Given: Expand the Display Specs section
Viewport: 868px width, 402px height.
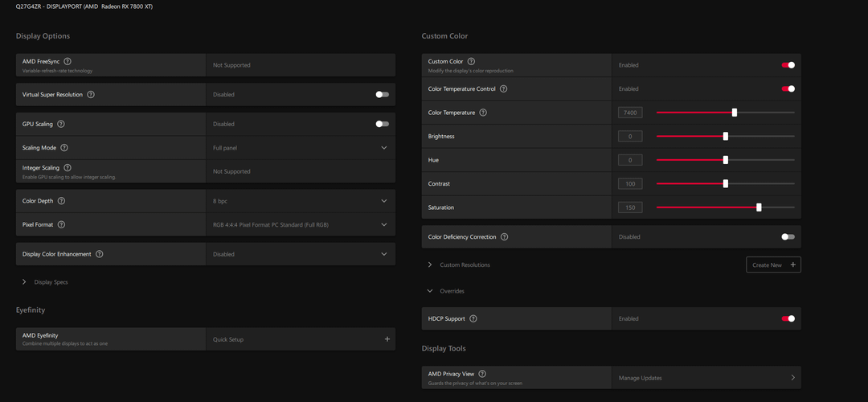Looking at the screenshot, I should [25, 282].
